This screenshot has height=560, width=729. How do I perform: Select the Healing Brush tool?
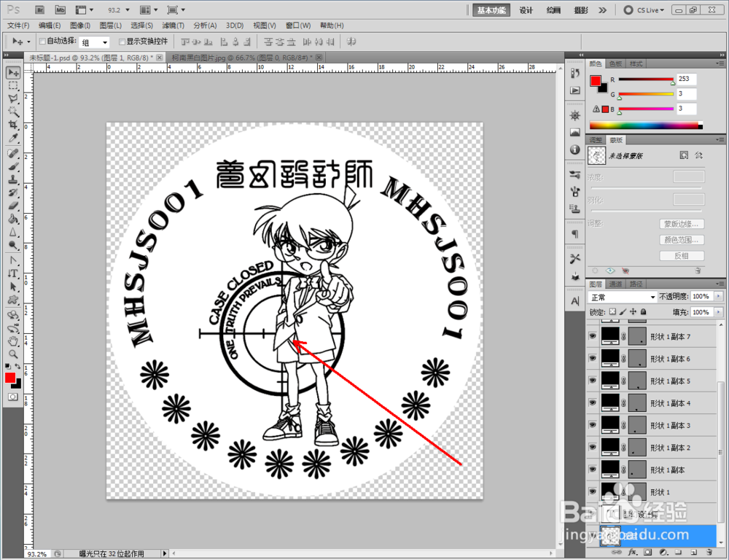tap(13, 153)
